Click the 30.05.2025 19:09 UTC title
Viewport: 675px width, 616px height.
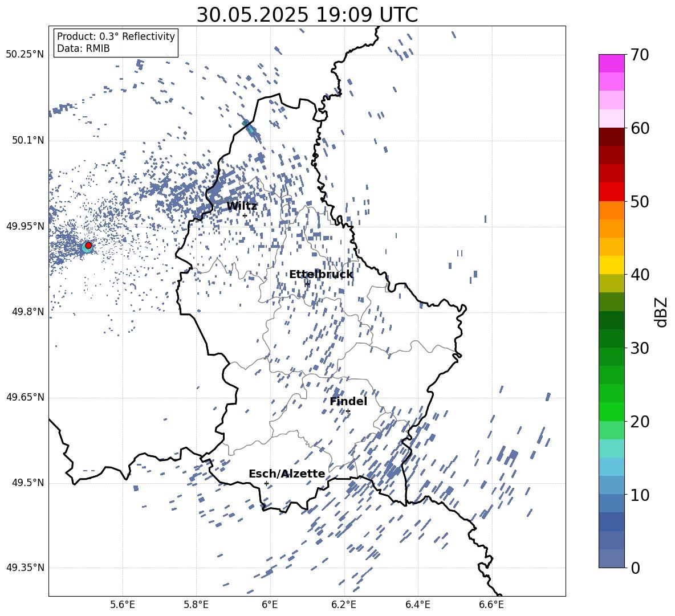coord(307,15)
